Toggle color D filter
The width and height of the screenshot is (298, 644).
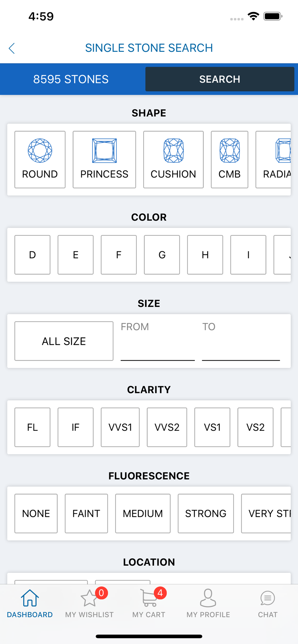pyautogui.click(x=33, y=255)
